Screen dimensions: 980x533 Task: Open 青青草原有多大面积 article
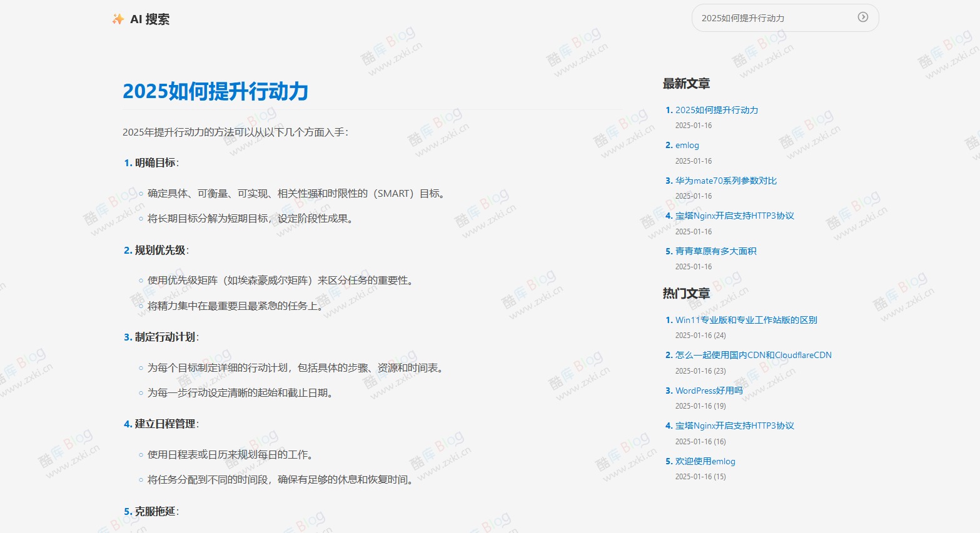715,251
